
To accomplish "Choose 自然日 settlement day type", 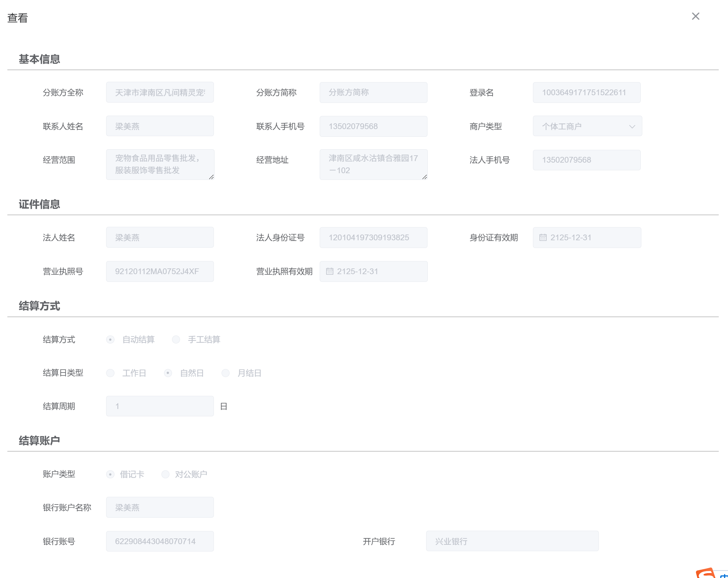I will (x=168, y=373).
